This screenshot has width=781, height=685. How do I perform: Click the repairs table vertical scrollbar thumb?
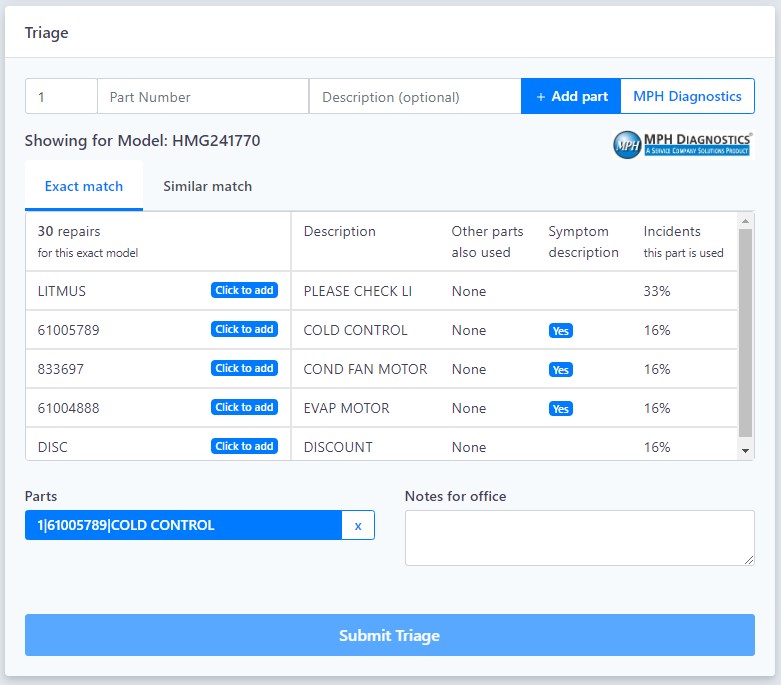tap(745, 333)
